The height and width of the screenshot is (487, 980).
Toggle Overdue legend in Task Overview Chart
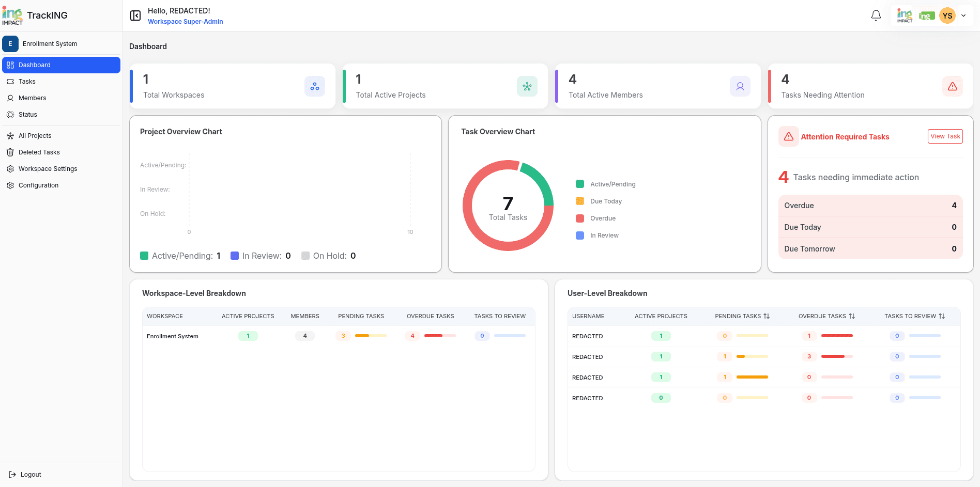coord(596,218)
